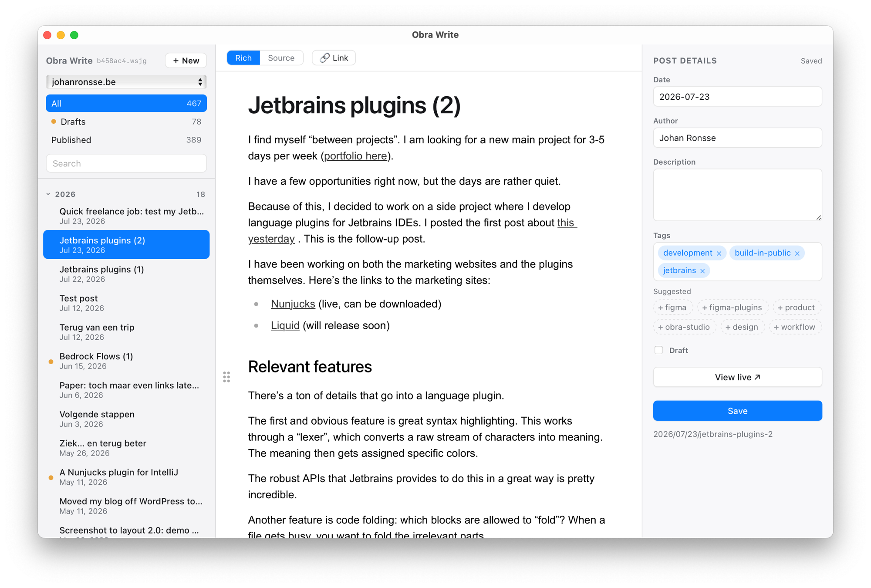Select the All posts filter
Viewport: 871px width, 588px height.
(x=126, y=103)
